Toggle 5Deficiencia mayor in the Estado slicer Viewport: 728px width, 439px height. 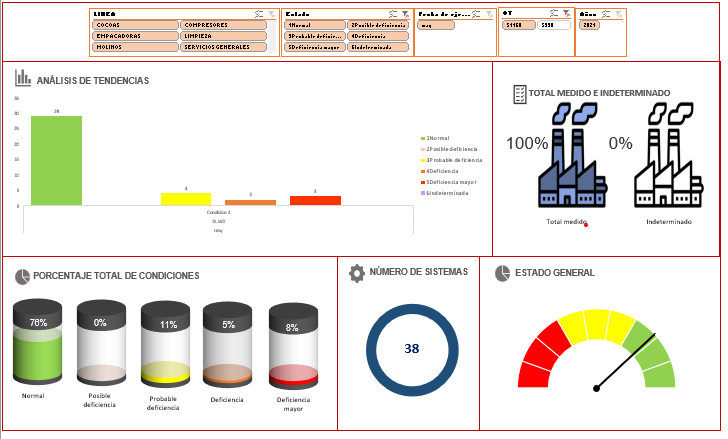315,47
